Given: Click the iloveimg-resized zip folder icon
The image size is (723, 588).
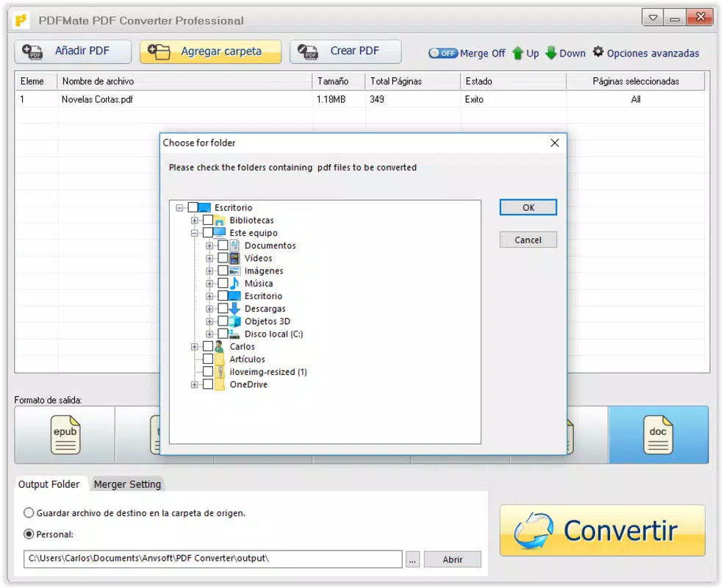Looking at the screenshot, I should [x=220, y=372].
